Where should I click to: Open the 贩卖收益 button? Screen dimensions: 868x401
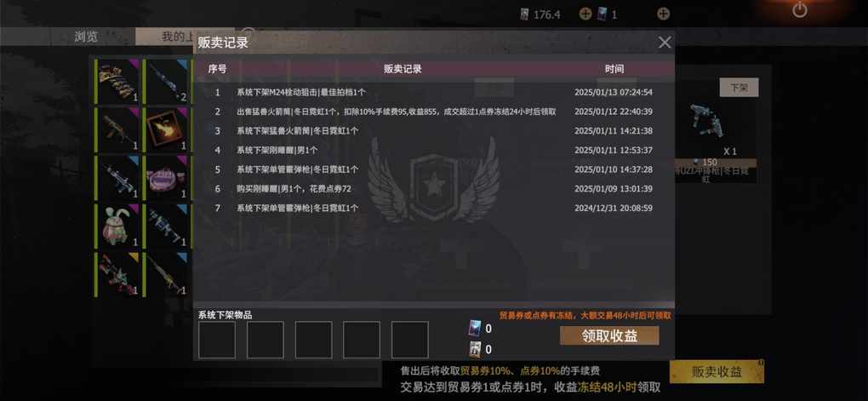click(717, 372)
